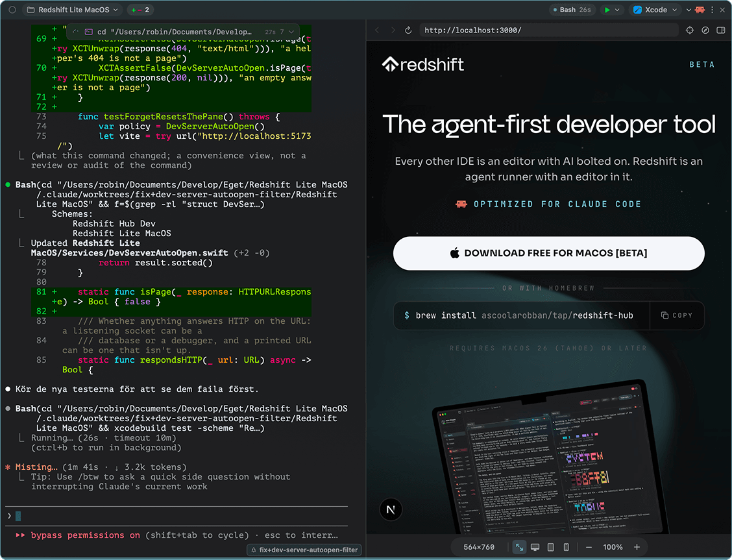Click func testForgetResetsThePane code line

179,117
